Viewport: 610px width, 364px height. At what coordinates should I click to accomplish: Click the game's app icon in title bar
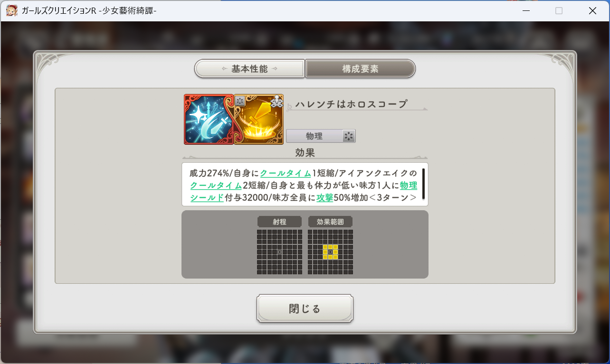(x=12, y=10)
